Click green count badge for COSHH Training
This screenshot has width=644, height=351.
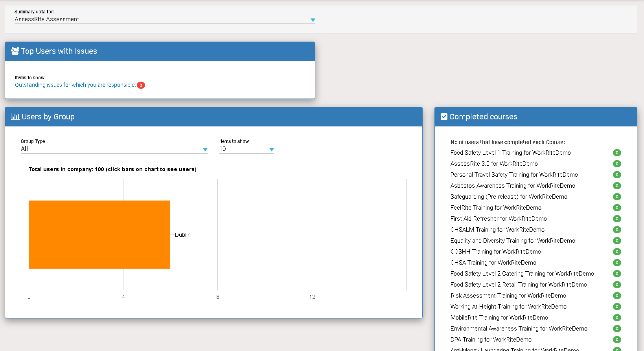click(617, 252)
